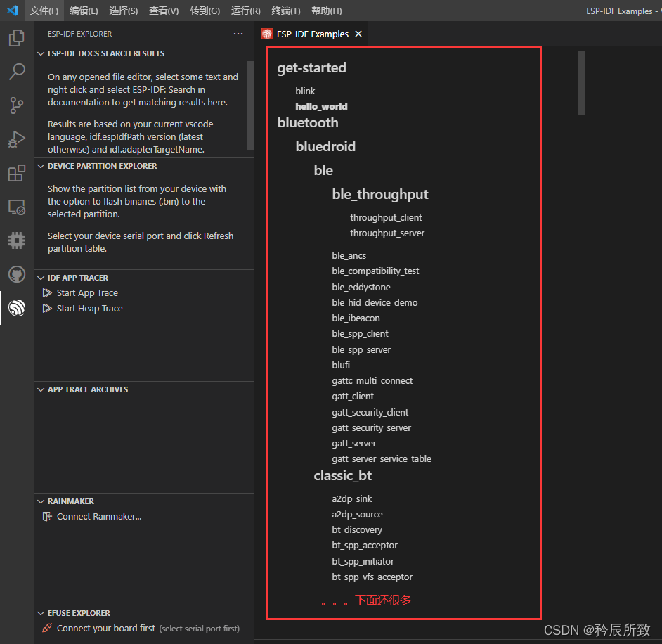Collapse ESP-IDF Docs Search Results section
The height and width of the screenshot is (644, 662).
point(41,53)
